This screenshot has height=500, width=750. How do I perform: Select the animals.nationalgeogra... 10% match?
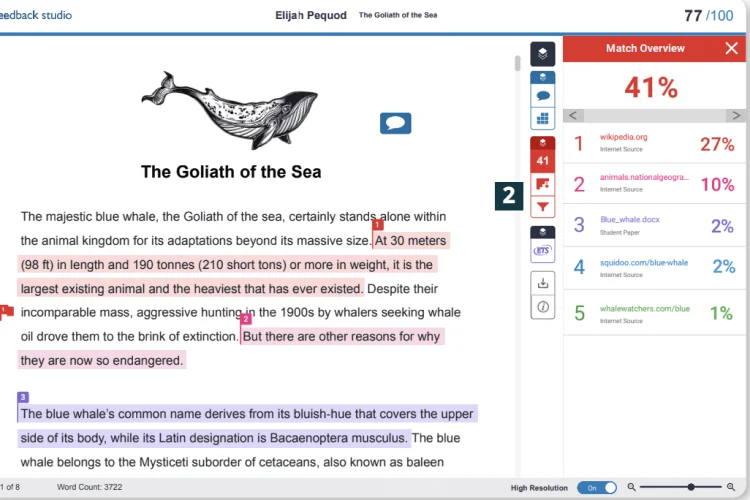tap(654, 184)
